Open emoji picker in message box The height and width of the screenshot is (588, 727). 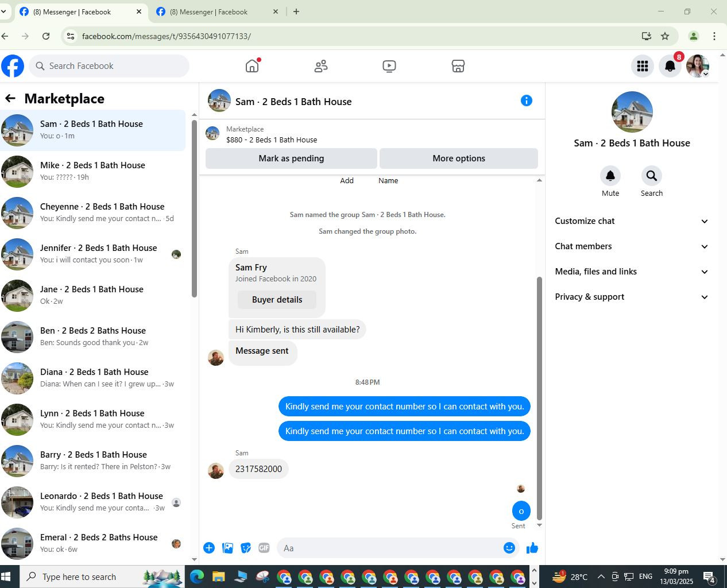pyautogui.click(x=509, y=548)
